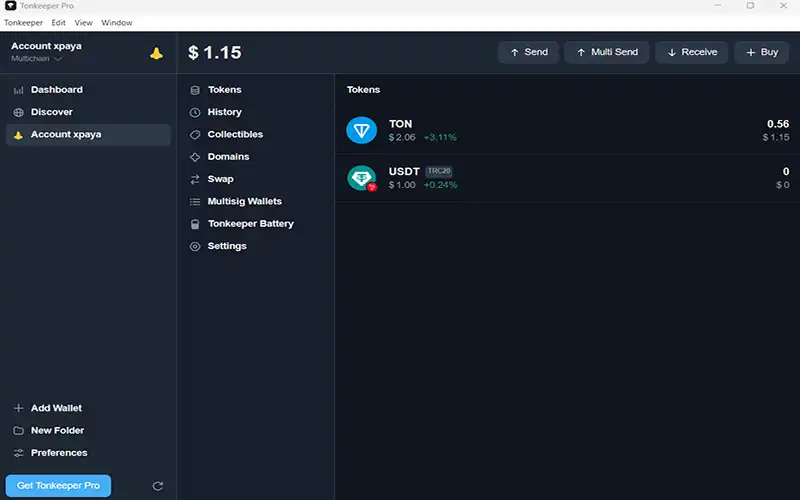Click the Tonkeeper Pro title bar app icon

tap(10, 6)
